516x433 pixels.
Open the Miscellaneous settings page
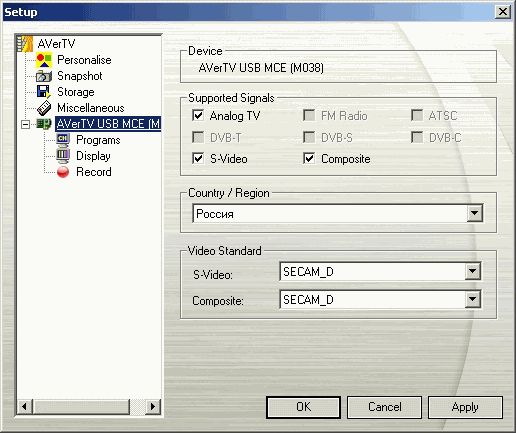[91, 108]
